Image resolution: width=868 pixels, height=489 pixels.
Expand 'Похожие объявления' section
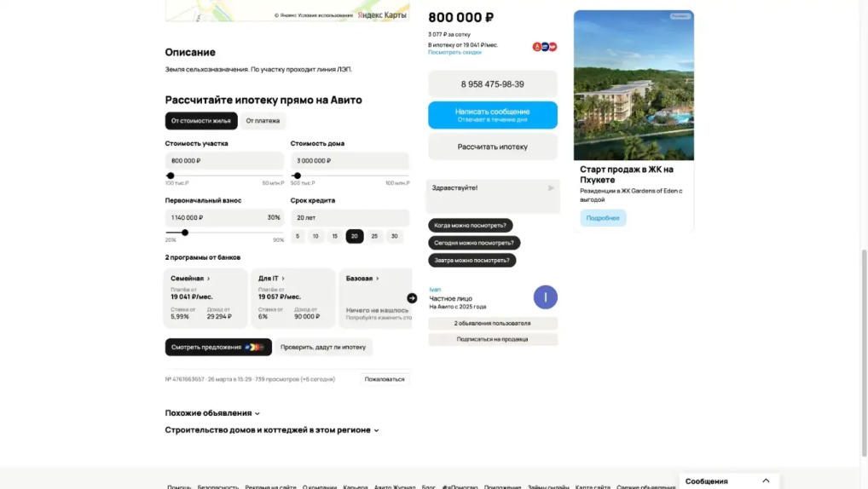tap(212, 413)
